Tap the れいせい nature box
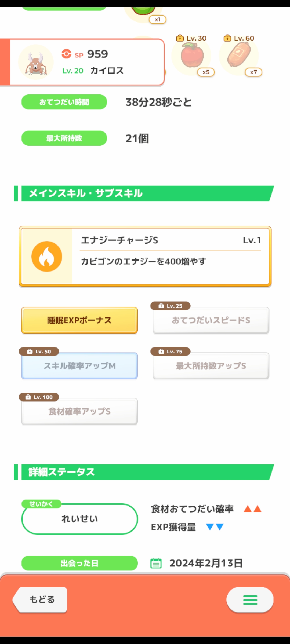Image resolution: width=290 pixels, height=644 pixels. (x=79, y=519)
